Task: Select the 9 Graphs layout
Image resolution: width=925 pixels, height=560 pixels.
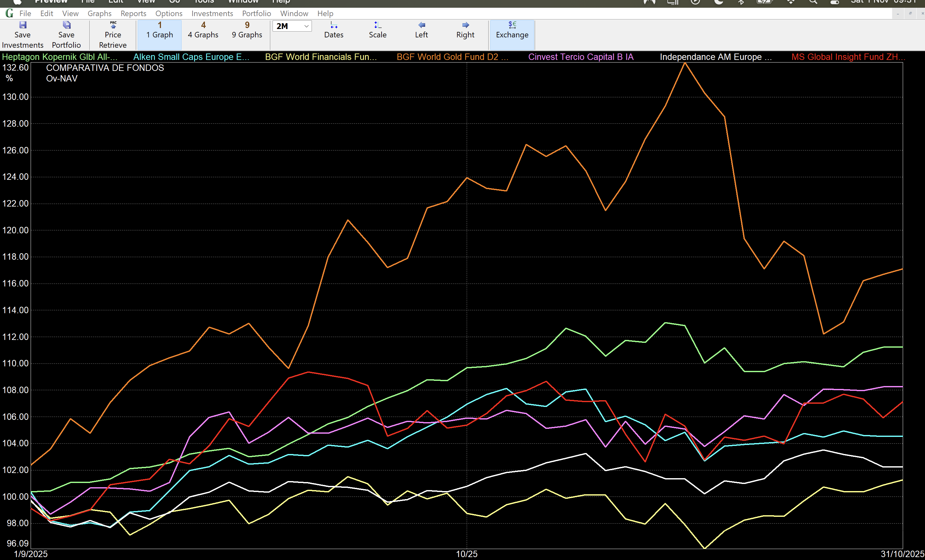Action: 247,30
